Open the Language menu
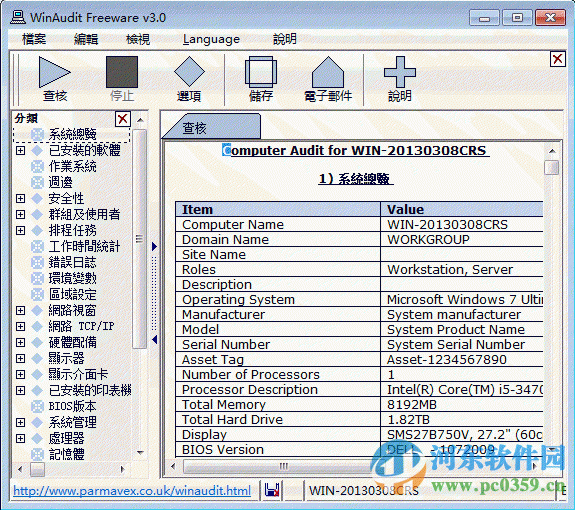Viewport: 575px width, 510px height. (211, 39)
